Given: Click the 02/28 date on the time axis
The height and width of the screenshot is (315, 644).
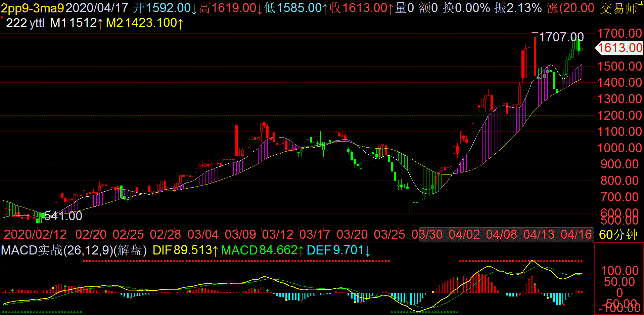Looking at the screenshot, I should pos(166,234).
